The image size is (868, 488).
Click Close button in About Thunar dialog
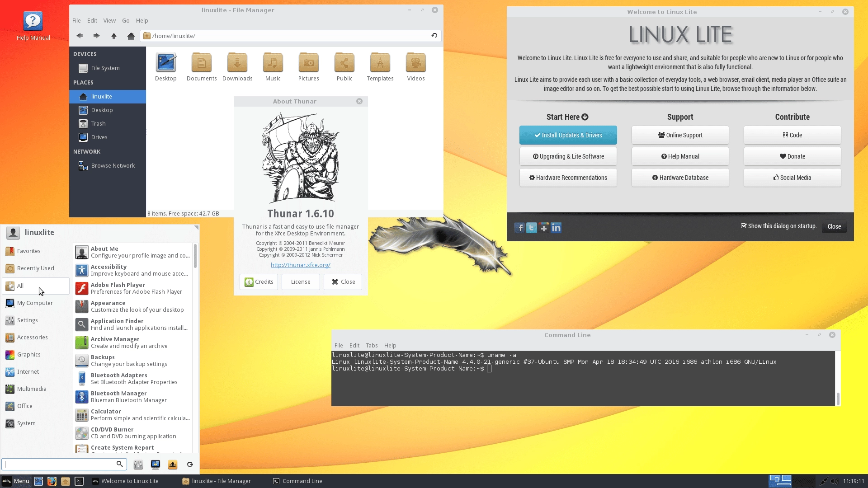coord(343,282)
